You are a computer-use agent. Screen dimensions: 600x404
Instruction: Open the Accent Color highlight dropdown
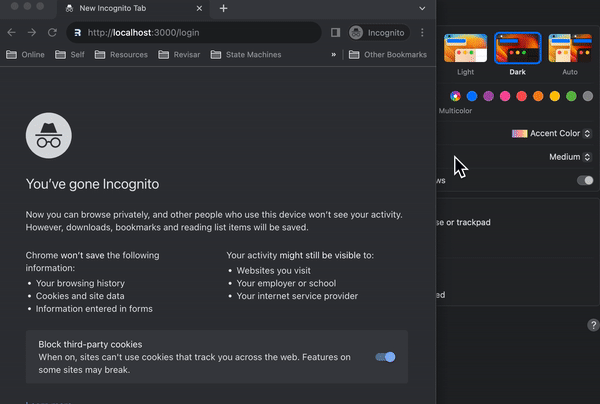click(551, 134)
